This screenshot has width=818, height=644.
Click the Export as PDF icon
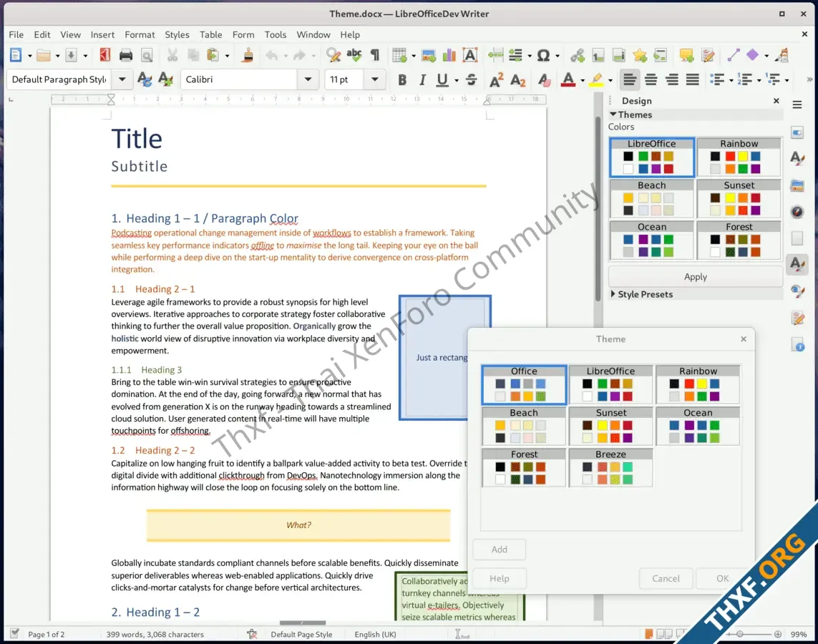[105, 55]
